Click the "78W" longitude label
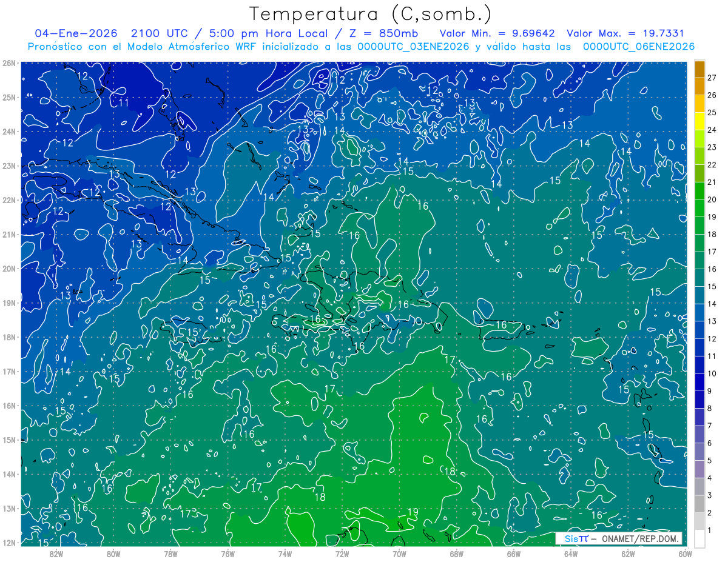 coord(170,554)
